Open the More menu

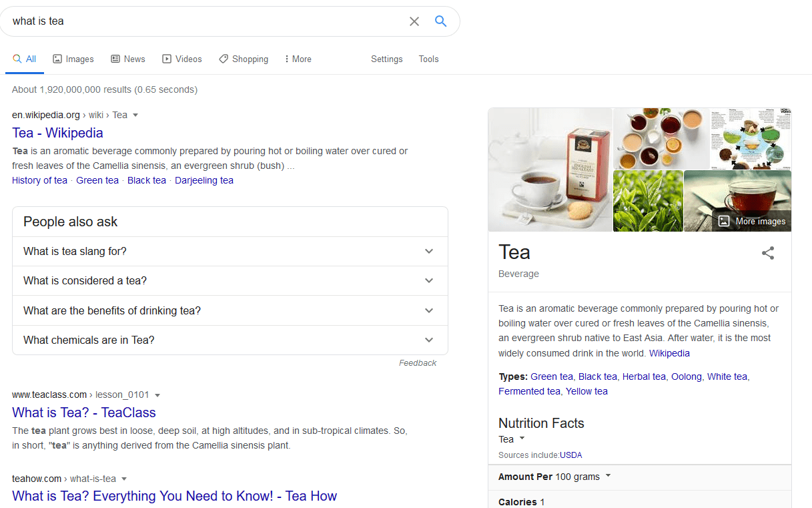[x=298, y=59]
